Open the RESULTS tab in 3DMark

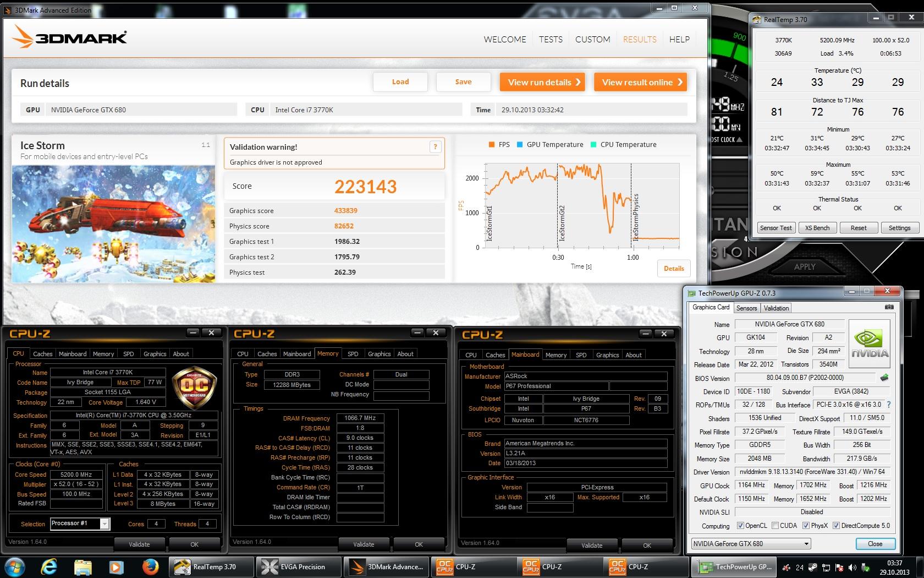[x=640, y=40]
